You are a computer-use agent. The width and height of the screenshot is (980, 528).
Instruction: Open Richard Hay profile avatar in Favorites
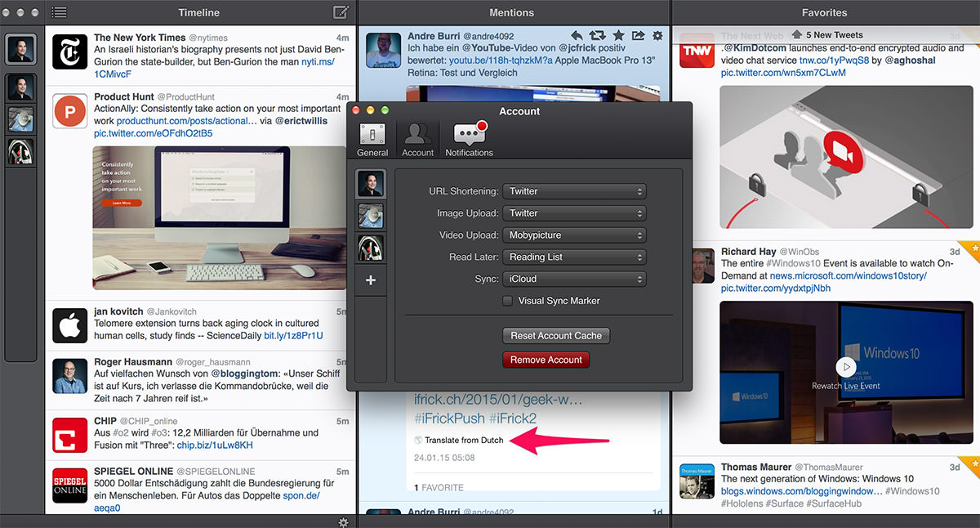click(703, 265)
